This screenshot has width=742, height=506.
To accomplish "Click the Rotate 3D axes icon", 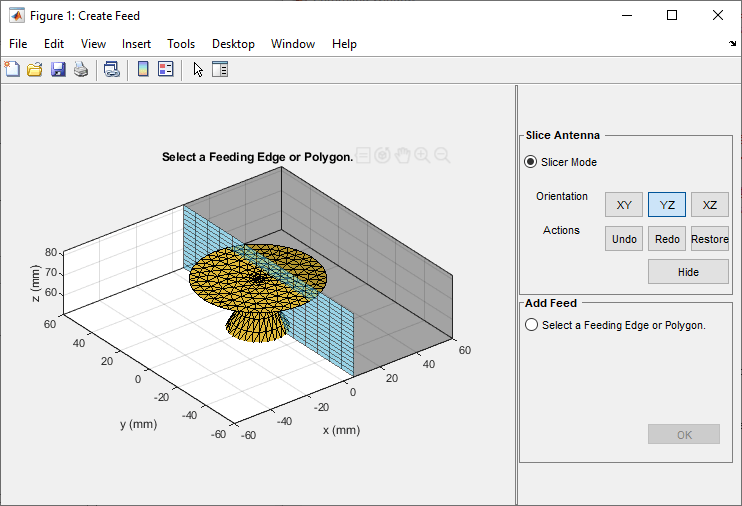I will 382,155.
